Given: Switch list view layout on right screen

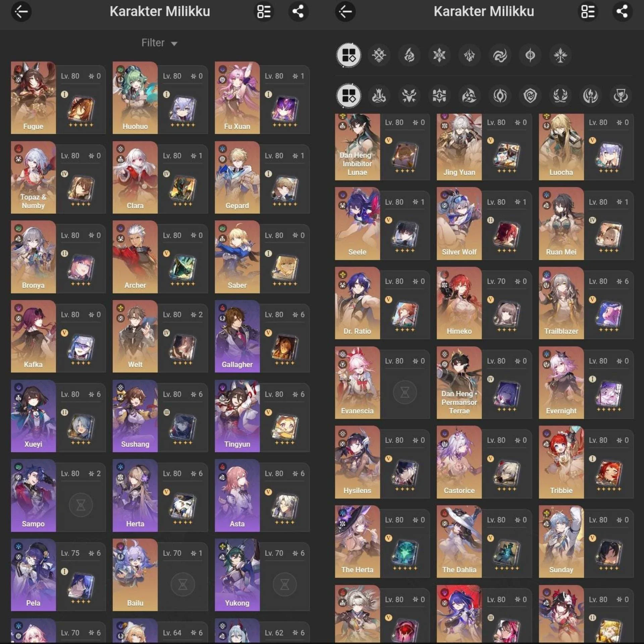Looking at the screenshot, I should [x=588, y=12].
